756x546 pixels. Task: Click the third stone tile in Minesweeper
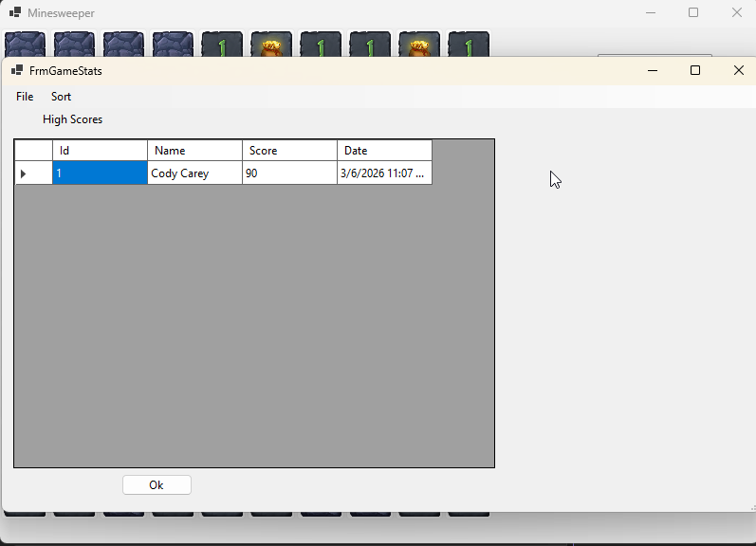[123, 45]
